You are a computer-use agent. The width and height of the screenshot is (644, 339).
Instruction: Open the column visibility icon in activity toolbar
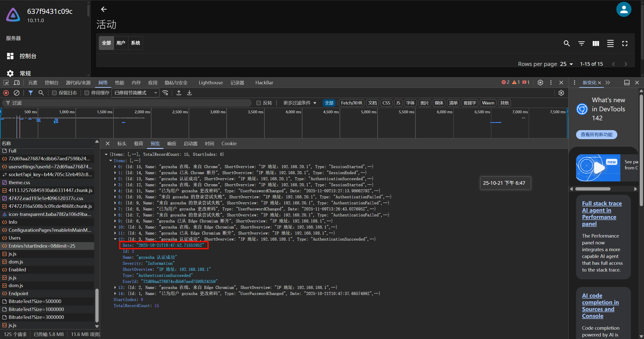point(596,43)
